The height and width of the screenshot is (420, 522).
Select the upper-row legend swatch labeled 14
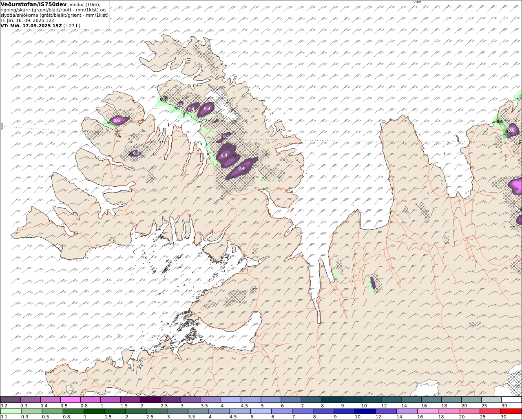coord(411,400)
